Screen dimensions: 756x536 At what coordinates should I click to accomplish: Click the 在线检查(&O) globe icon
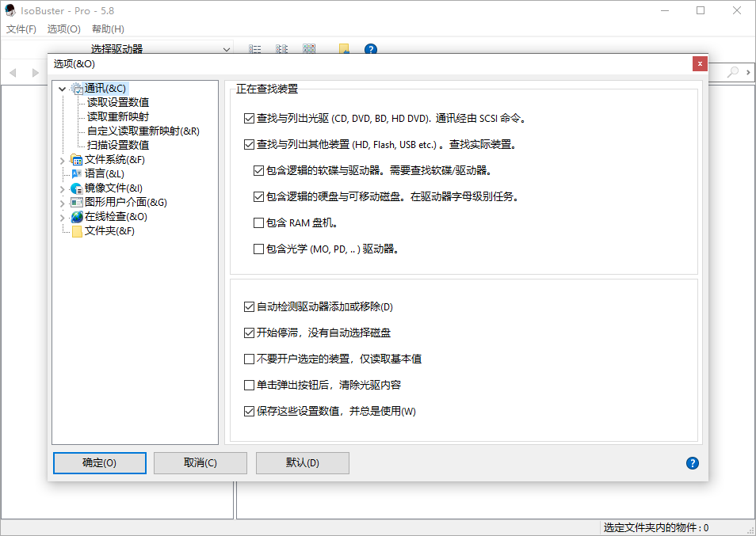(x=77, y=217)
